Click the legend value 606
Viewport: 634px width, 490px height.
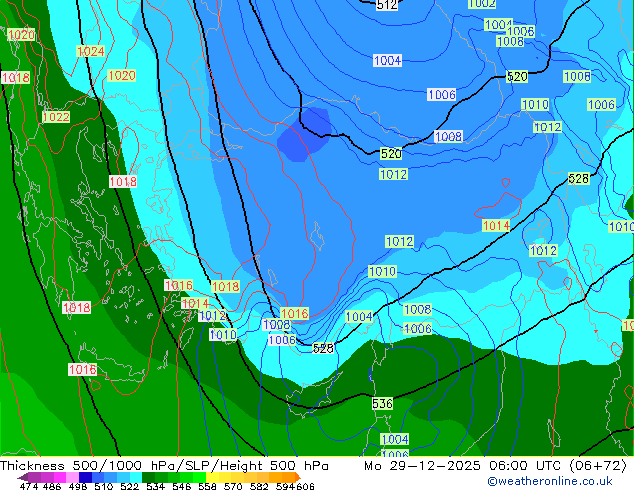[x=305, y=486]
